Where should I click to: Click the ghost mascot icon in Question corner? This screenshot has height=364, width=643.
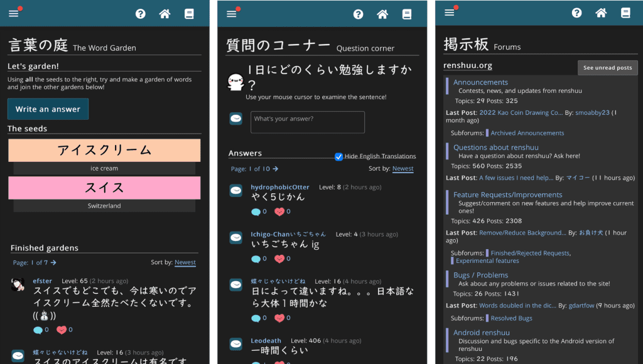235,82
